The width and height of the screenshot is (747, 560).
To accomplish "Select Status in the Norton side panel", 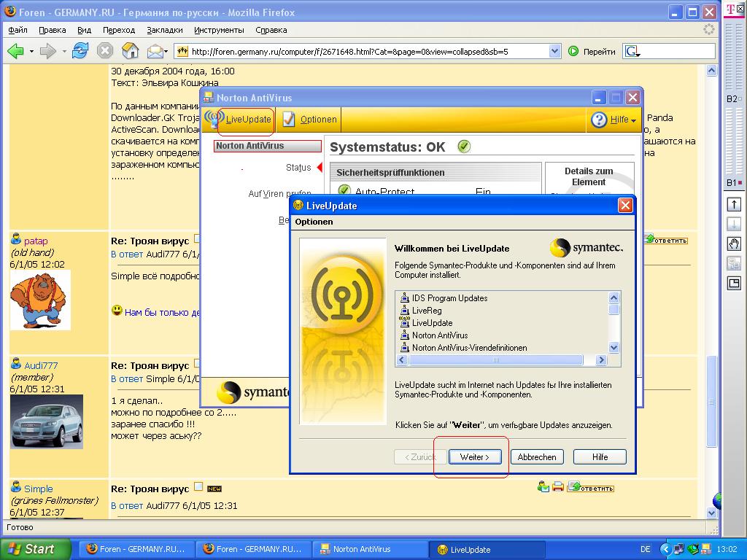I will pos(298,167).
